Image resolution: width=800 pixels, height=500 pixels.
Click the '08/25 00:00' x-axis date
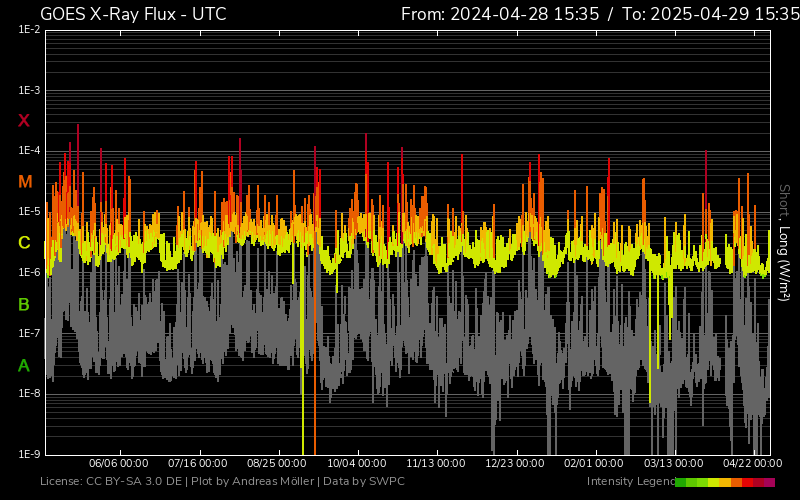tap(277, 463)
